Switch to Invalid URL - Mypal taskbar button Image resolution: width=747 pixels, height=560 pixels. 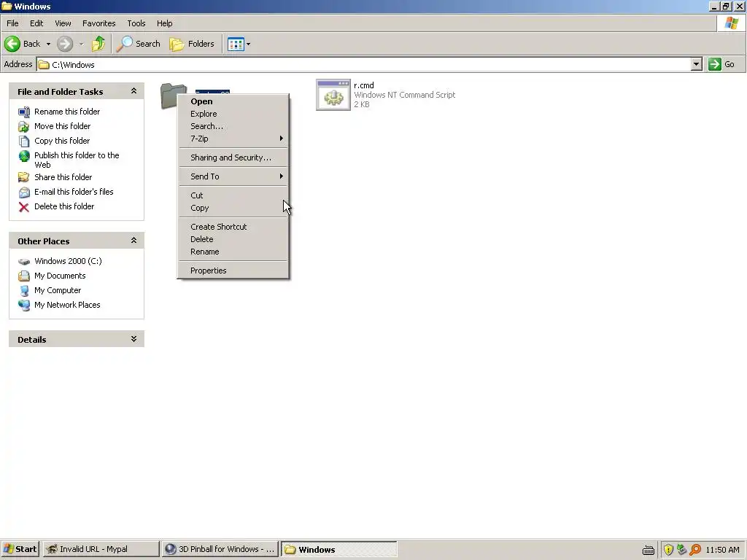tap(101, 549)
